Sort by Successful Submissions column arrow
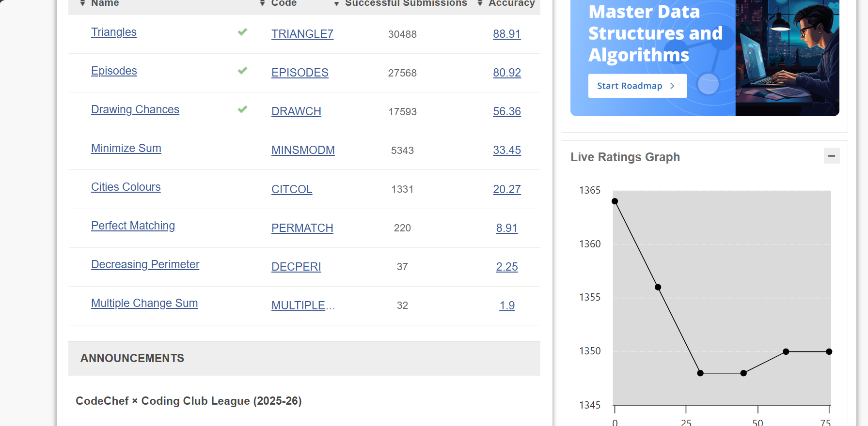This screenshot has width=868, height=426. coord(336,3)
